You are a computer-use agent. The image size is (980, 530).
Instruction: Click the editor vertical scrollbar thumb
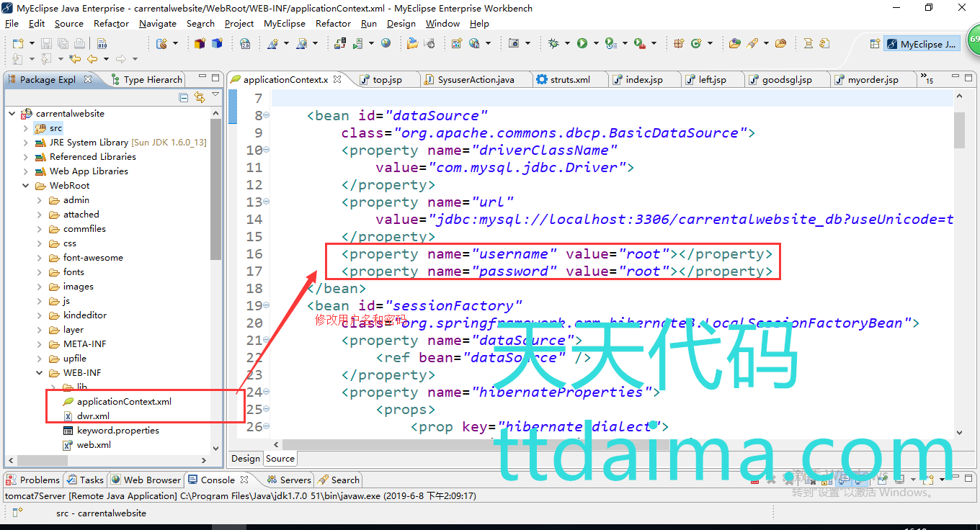click(959, 130)
